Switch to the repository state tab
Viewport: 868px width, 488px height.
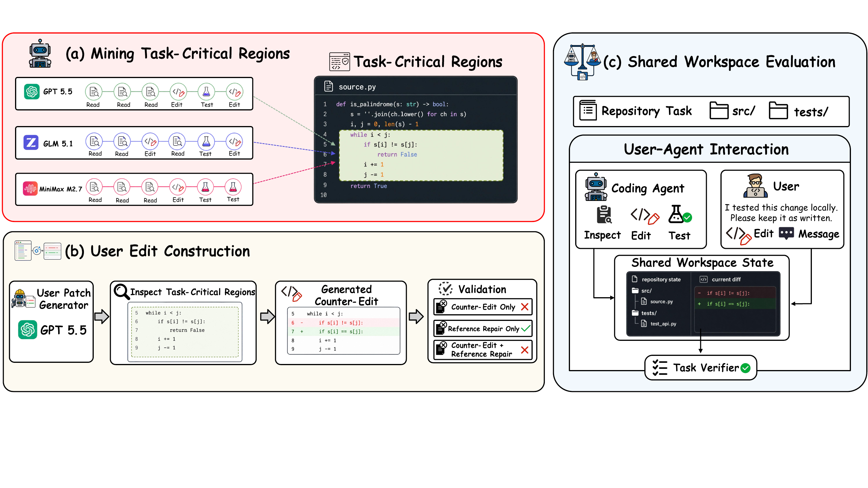click(656, 279)
